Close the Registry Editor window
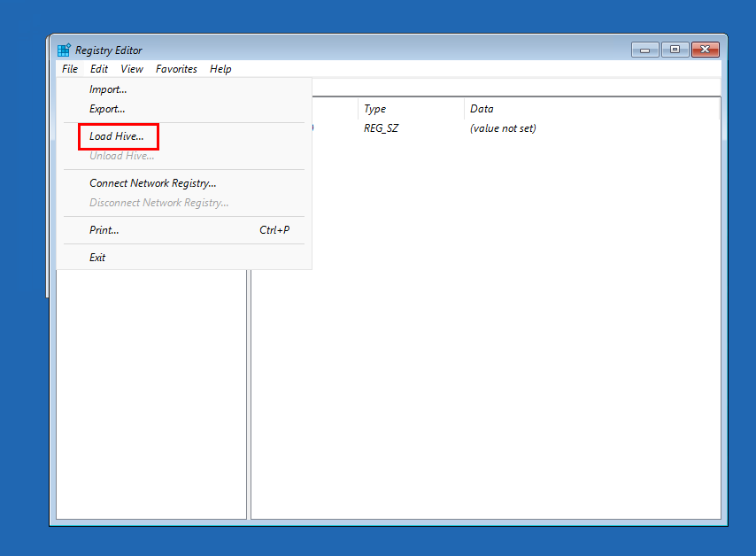The height and width of the screenshot is (556, 756). coord(705,50)
